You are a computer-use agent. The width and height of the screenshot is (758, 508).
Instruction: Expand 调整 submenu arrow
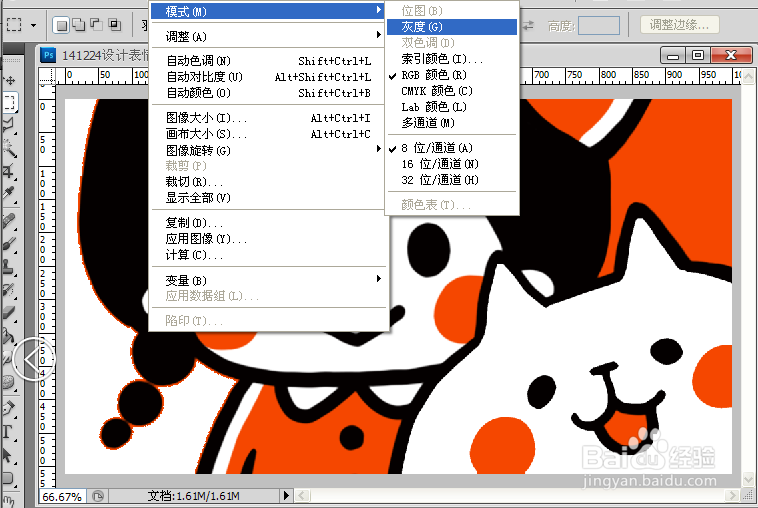[379, 35]
